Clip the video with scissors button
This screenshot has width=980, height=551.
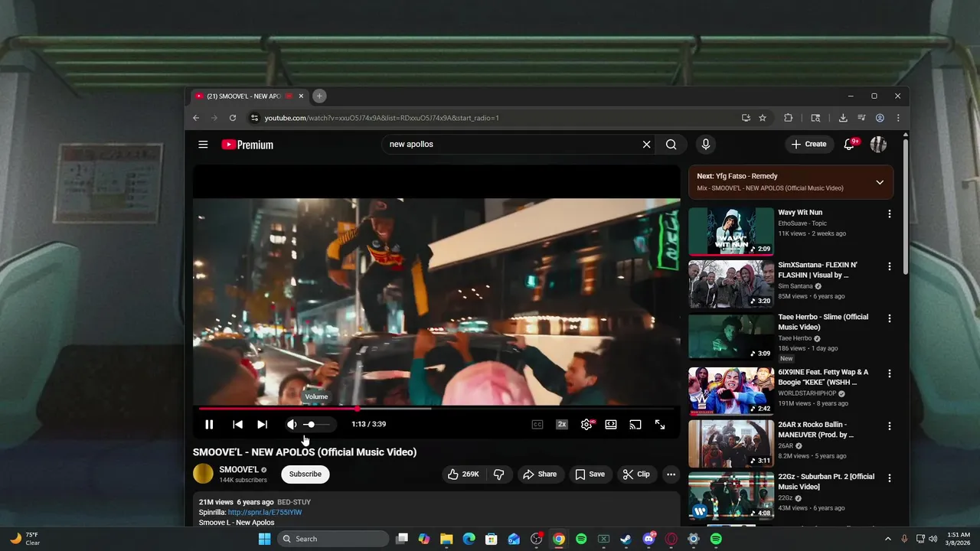[636, 474]
